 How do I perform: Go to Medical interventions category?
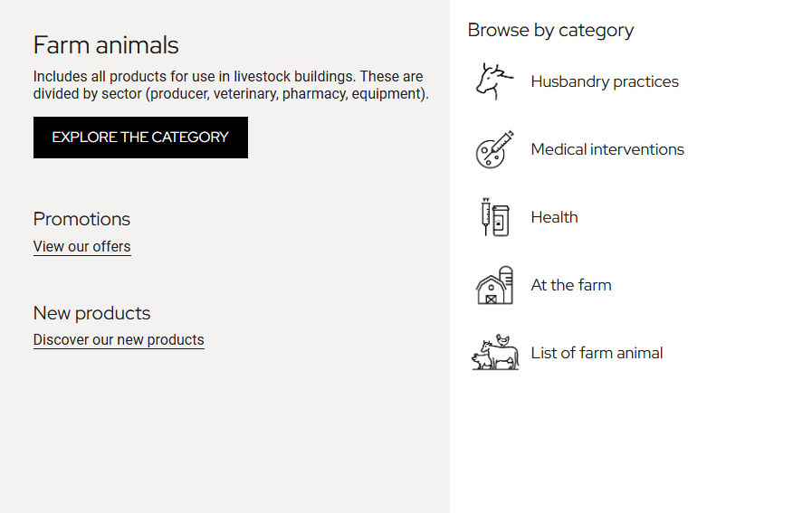click(x=607, y=149)
